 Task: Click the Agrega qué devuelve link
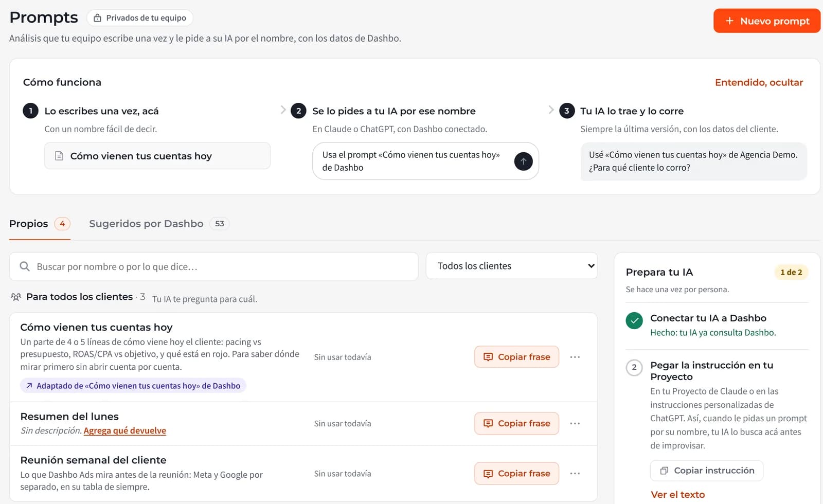(125, 430)
